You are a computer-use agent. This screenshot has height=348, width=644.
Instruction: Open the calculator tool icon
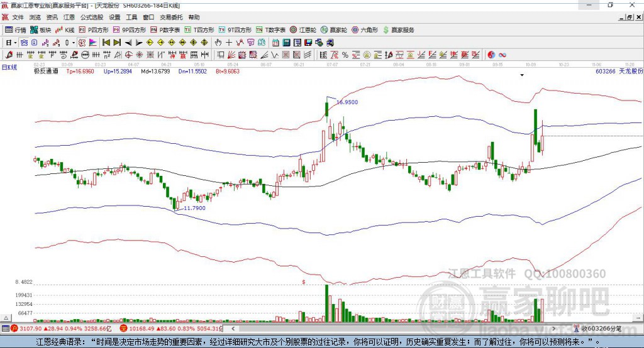[286, 43]
